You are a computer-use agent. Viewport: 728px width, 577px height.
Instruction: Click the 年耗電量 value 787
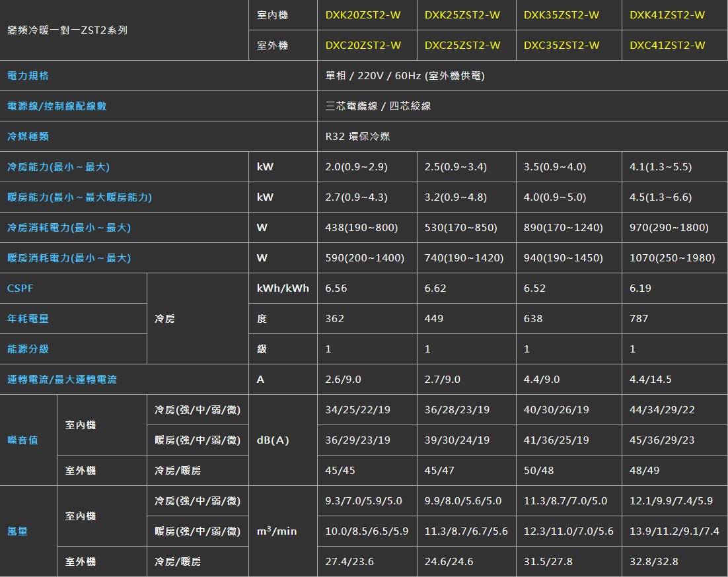coord(639,319)
